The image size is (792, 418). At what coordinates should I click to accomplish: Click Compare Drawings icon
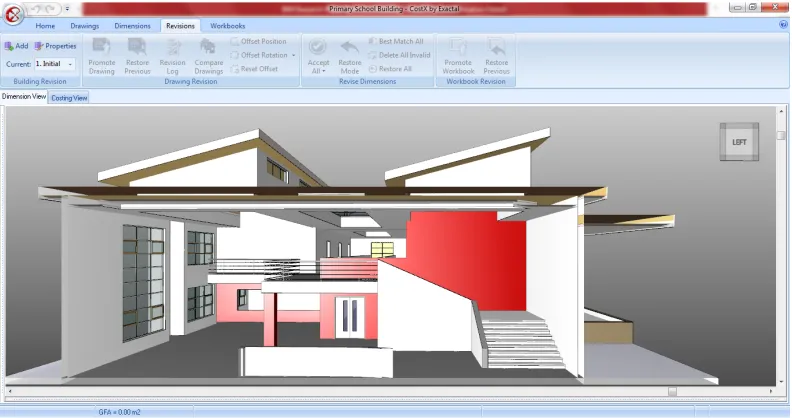pyautogui.click(x=208, y=47)
